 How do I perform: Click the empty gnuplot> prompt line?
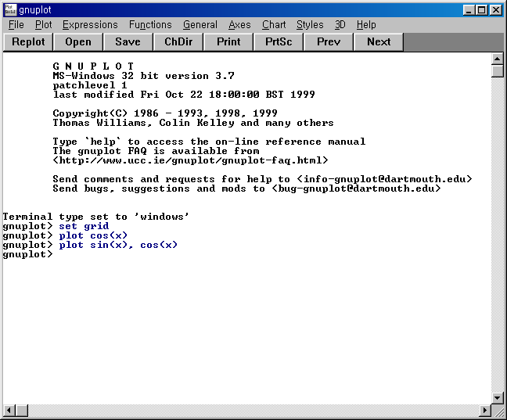(27, 254)
